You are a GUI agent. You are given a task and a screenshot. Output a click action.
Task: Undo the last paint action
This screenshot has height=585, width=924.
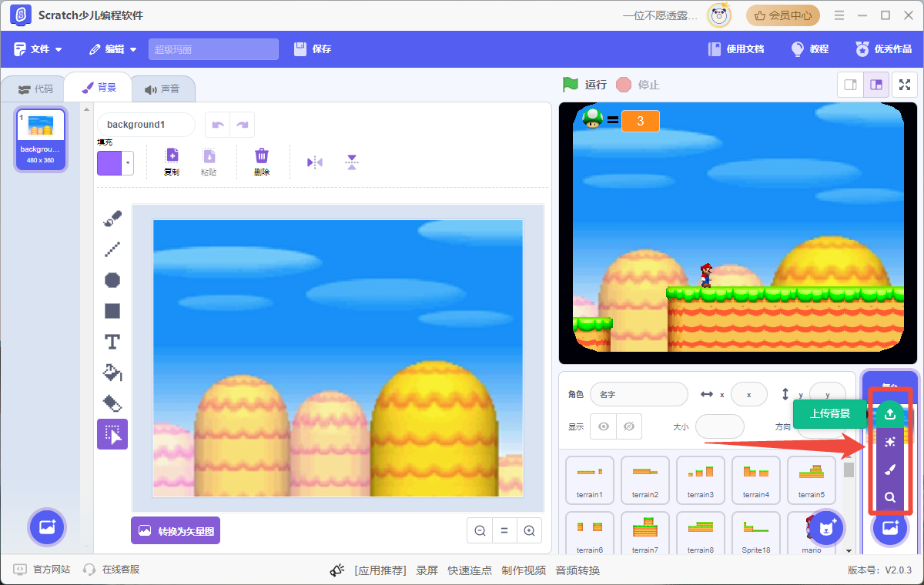(x=218, y=125)
